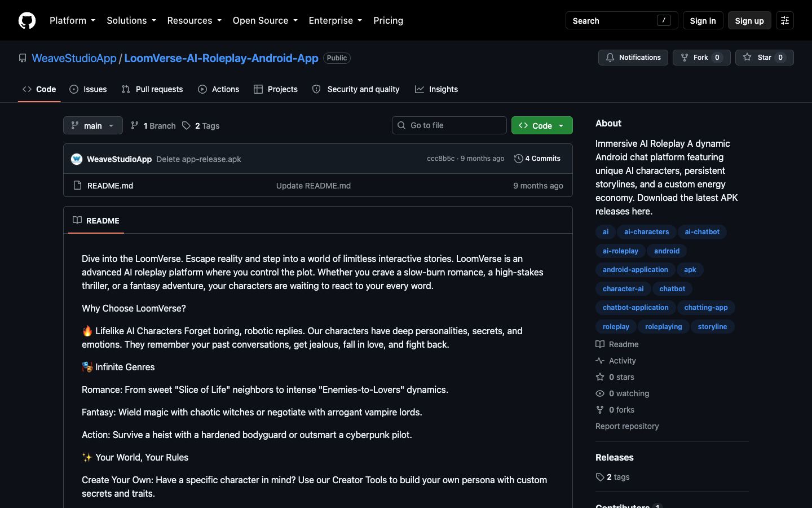The height and width of the screenshot is (508, 812).
Task: Expand the Solutions menu
Action: pyautogui.click(x=131, y=20)
